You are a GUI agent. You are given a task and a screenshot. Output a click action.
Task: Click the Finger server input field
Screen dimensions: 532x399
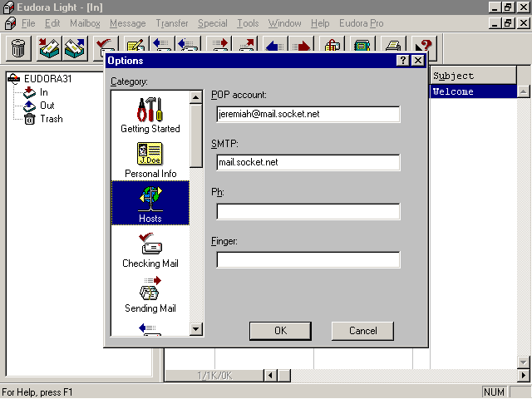coord(308,260)
